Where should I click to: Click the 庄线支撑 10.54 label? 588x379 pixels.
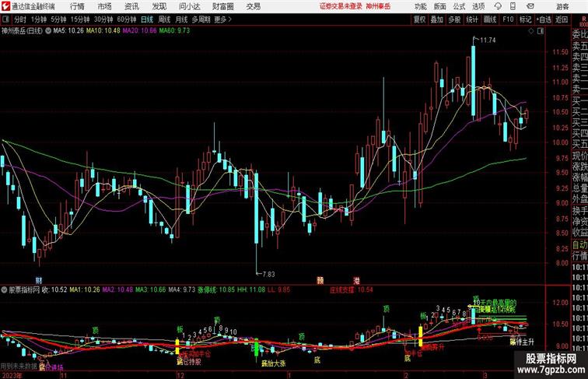352,290
